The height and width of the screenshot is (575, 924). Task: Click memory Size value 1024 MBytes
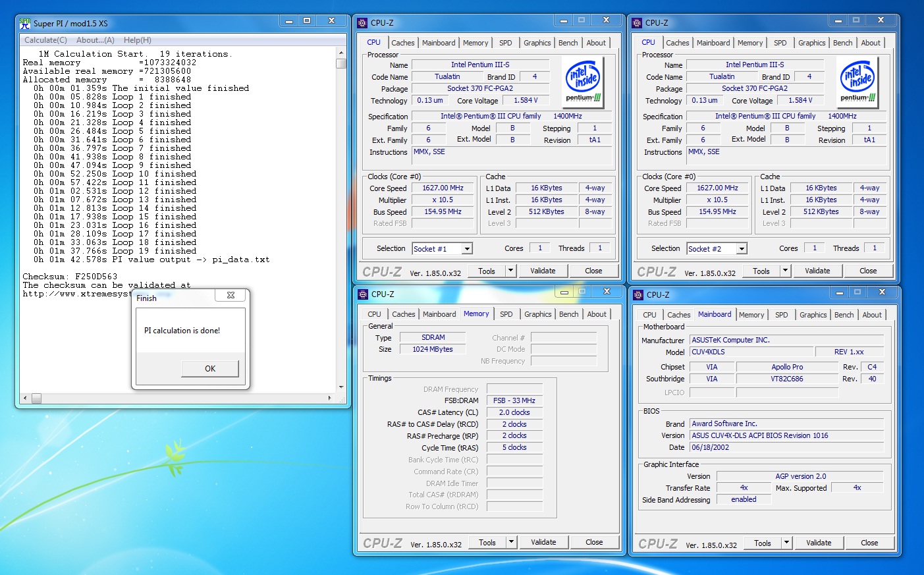(x=433, y=349)
